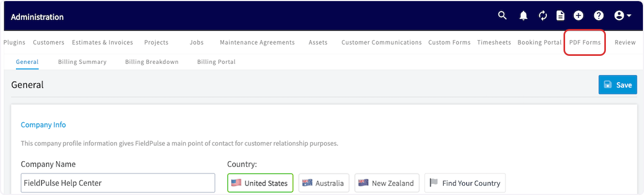The height and width of the screenshot is (195, 644).
Task: Open the document file icon
Action: (560, 16)
